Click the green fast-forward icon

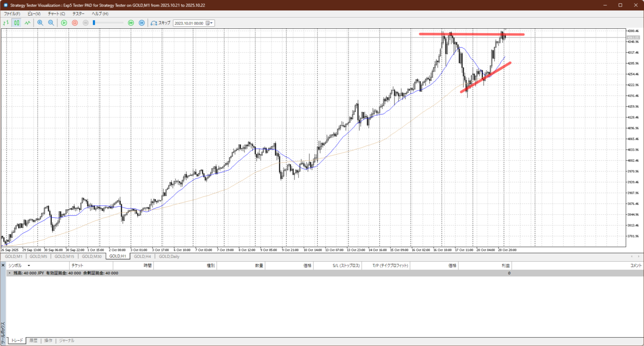click(x=131, y=23)
